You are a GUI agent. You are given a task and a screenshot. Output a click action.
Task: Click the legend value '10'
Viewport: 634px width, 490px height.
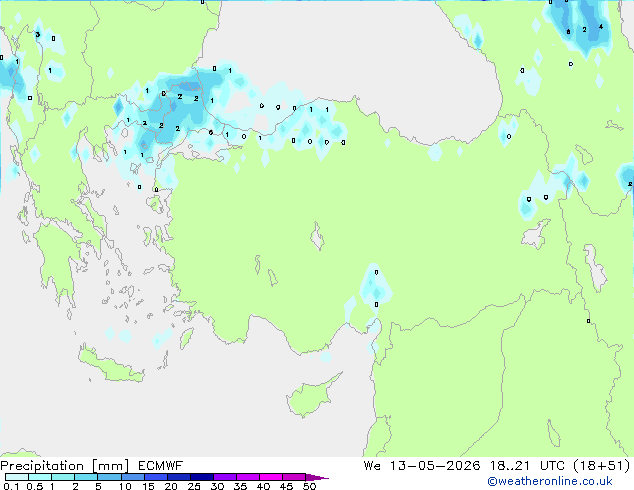125,486
